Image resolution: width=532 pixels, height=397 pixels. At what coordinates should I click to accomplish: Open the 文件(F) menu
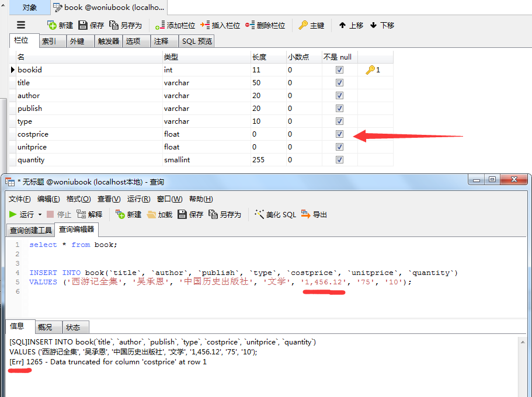point(19,199)
